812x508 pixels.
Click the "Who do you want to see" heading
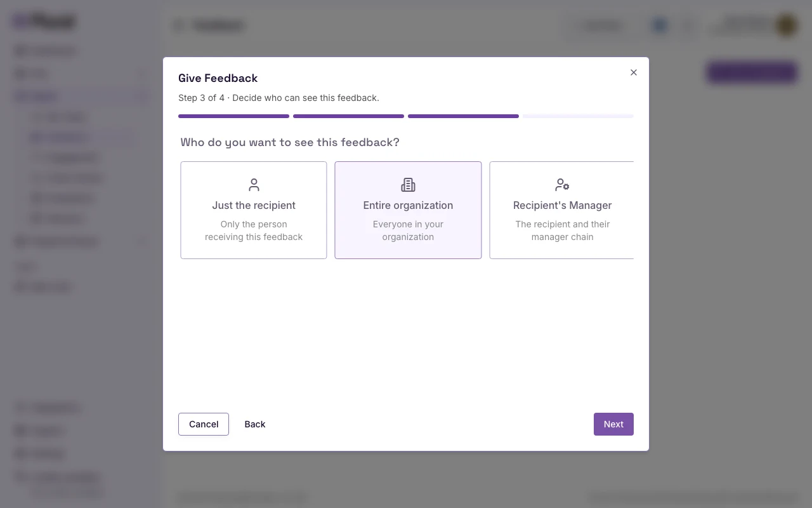(290, 142)
